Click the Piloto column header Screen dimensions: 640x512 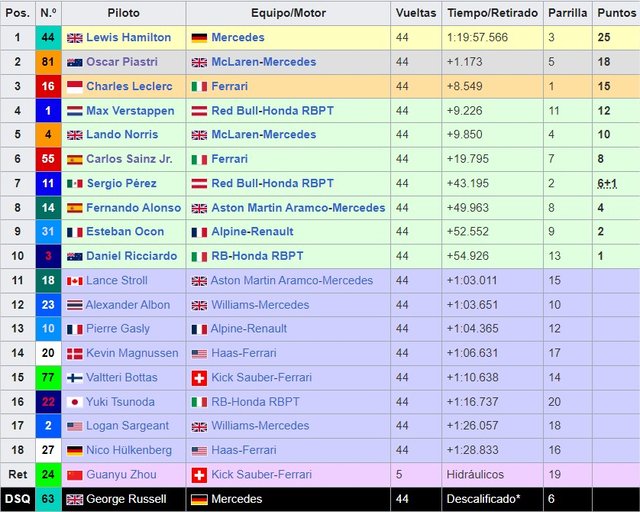124,13
